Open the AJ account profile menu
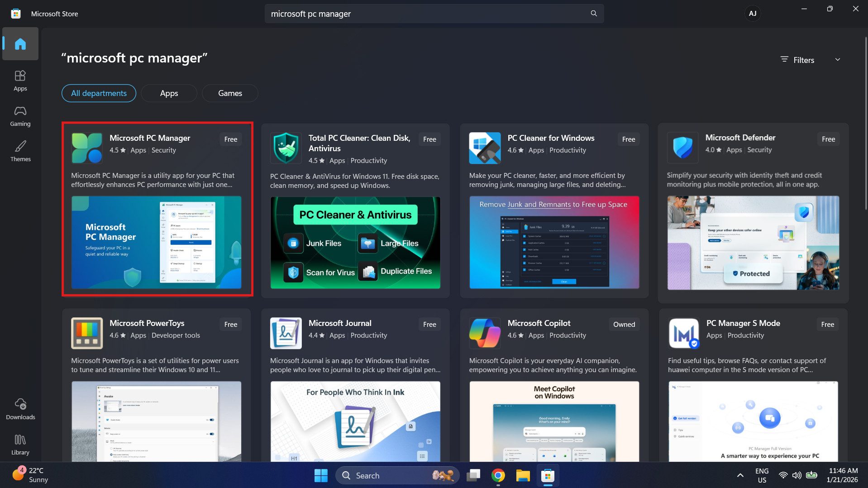Viewport: 868px width, 488px height. click(x=752, y=13)
